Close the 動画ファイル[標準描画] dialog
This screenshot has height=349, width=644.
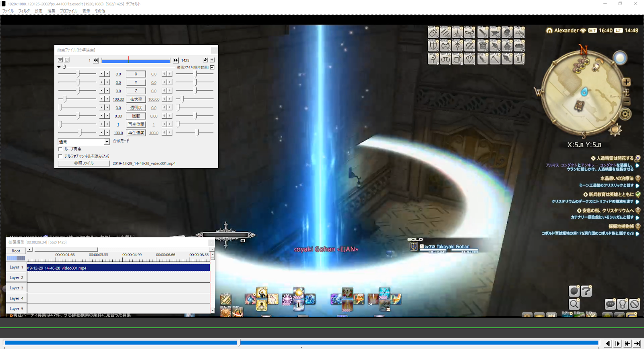[x=214, y=50]
